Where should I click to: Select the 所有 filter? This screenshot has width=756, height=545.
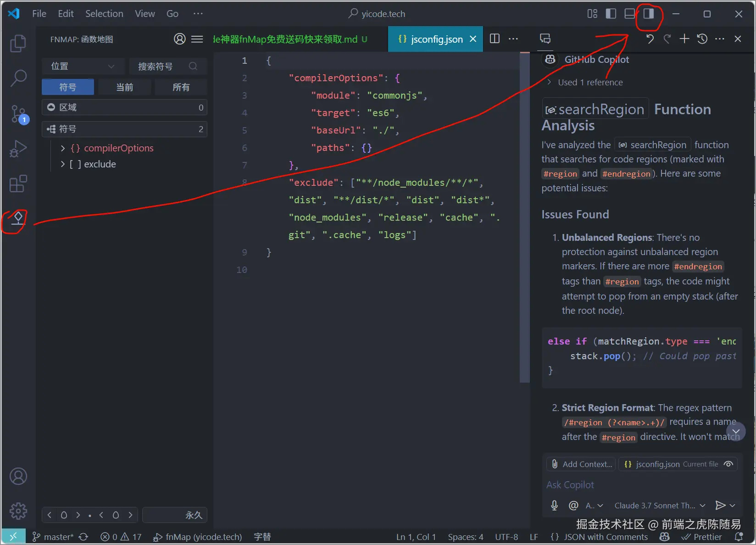pos(181,87)
